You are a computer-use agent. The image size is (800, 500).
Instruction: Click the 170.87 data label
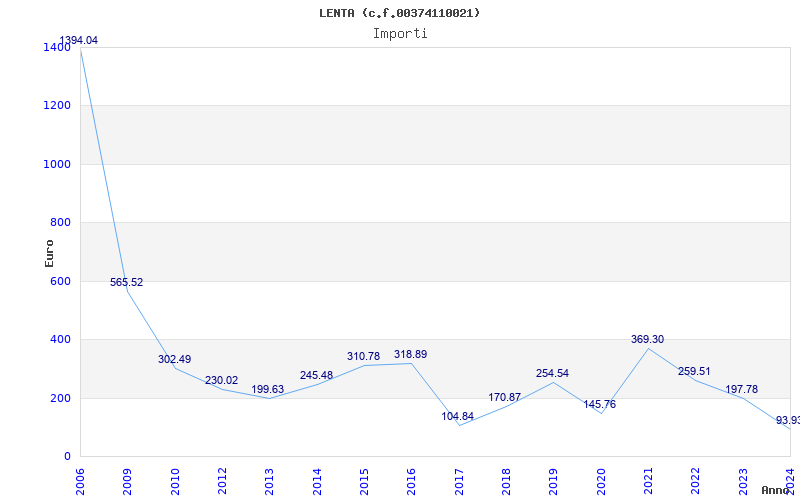click(x=505, y=397)
